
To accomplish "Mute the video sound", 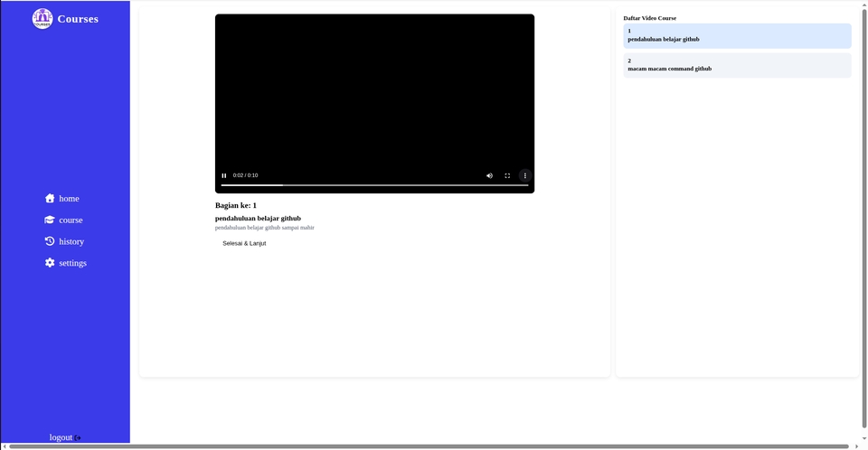I will 489,175.
